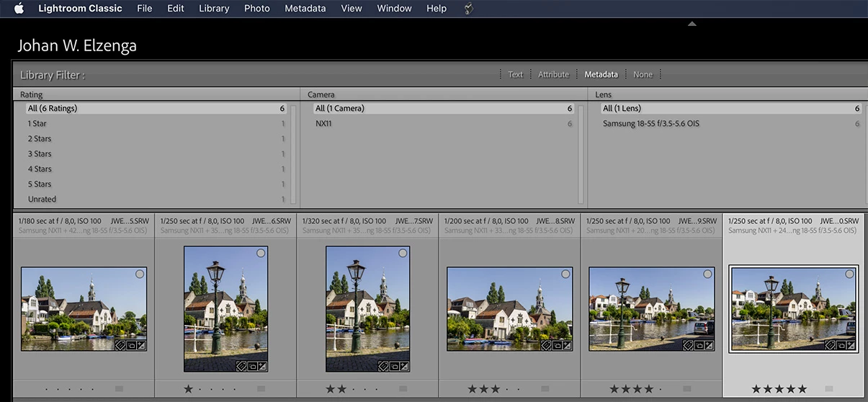The width and height of the screenshot is (868, 402).
Task: Click crop badge on JWE…8.SRW thumbnail
Action: pos(557,345)
